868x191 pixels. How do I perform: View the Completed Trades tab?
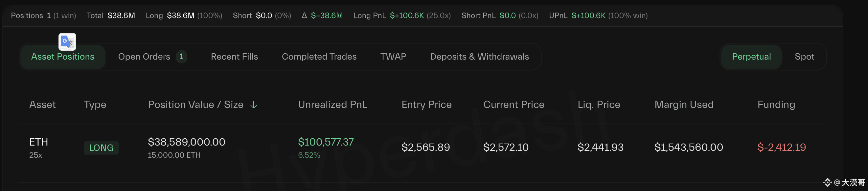(319, 57)
